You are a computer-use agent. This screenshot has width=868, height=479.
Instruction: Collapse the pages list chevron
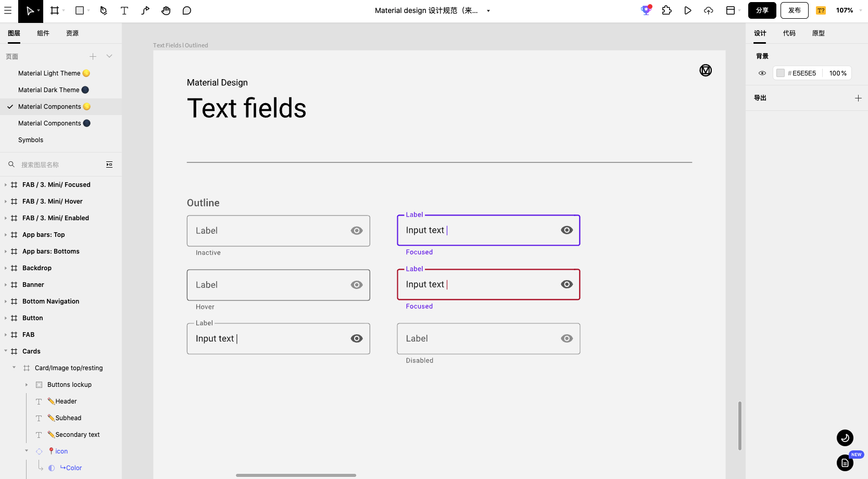coord(109,56)
